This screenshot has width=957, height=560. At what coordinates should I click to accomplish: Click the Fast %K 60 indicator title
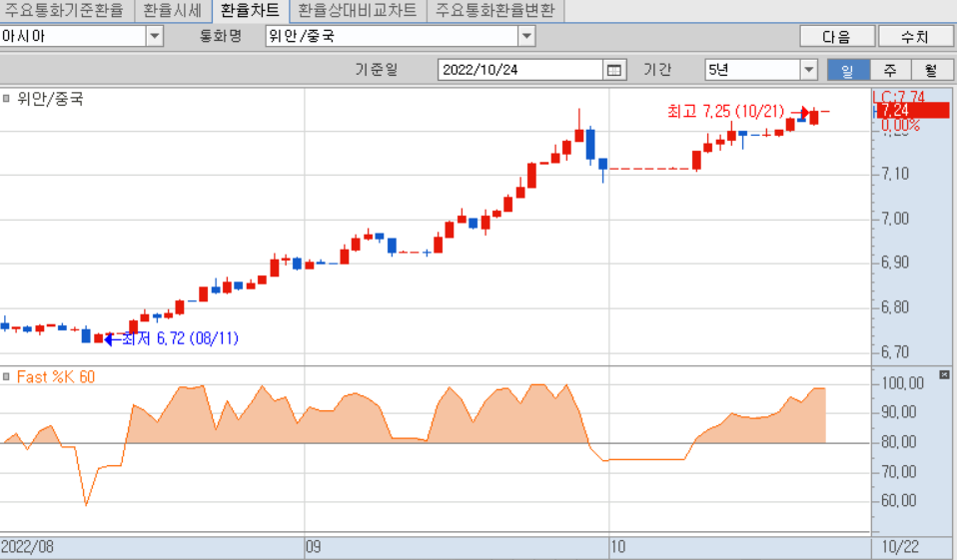(56, 377)
